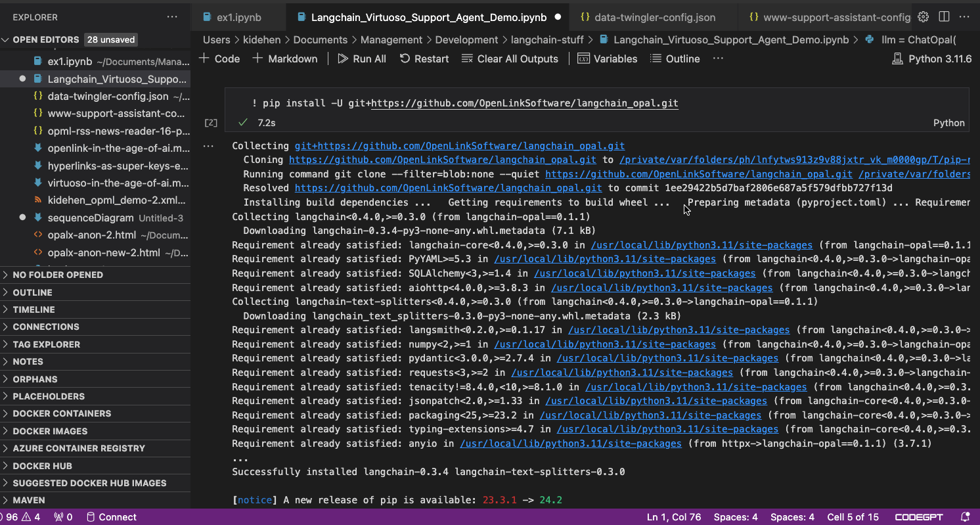Click ports forwarded status icon

(x=63, y=517)
